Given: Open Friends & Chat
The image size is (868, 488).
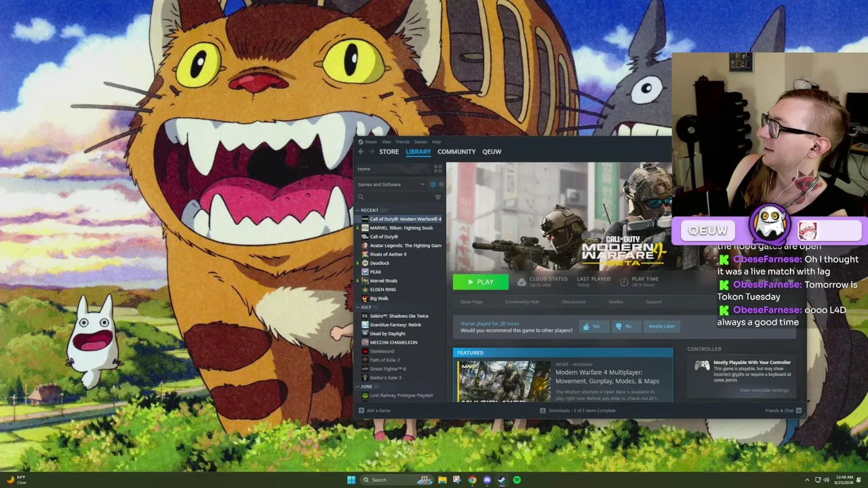Looking at the screenshot, I should point(783,411).
